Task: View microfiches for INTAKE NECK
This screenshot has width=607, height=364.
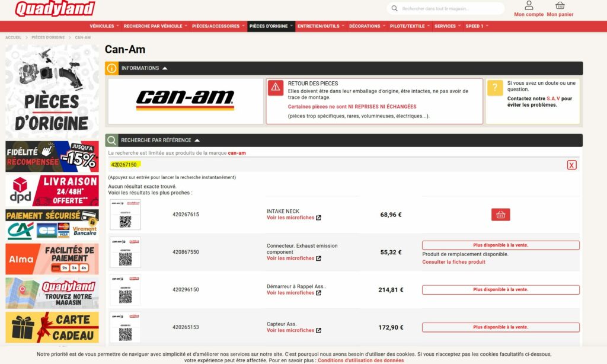Action: (x=294, y=218)
